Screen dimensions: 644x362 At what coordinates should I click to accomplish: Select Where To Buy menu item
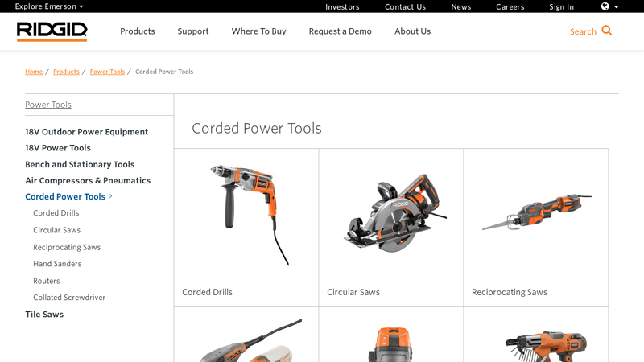258,31
